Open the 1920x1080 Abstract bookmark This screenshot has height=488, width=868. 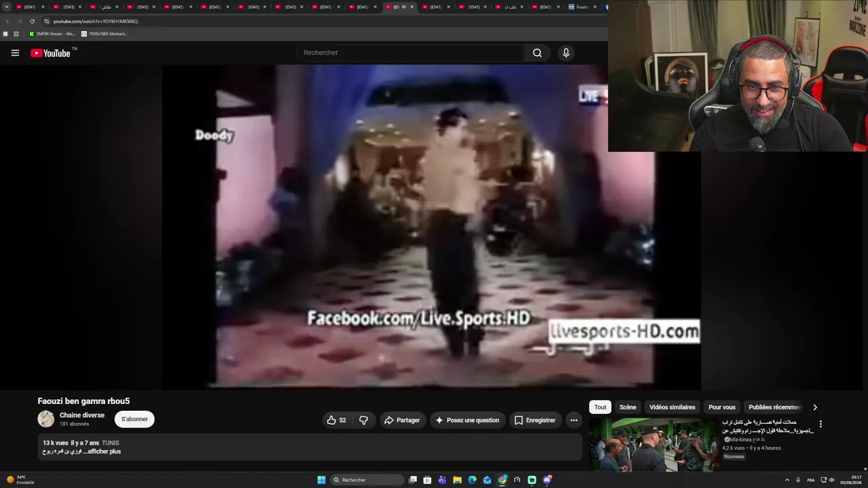pos(104,34)
